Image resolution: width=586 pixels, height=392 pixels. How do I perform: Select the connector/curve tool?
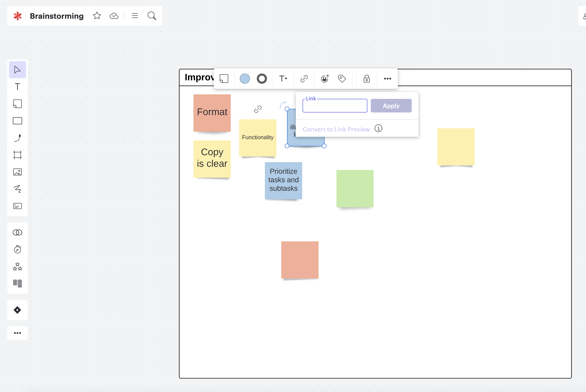click(17, 138)
